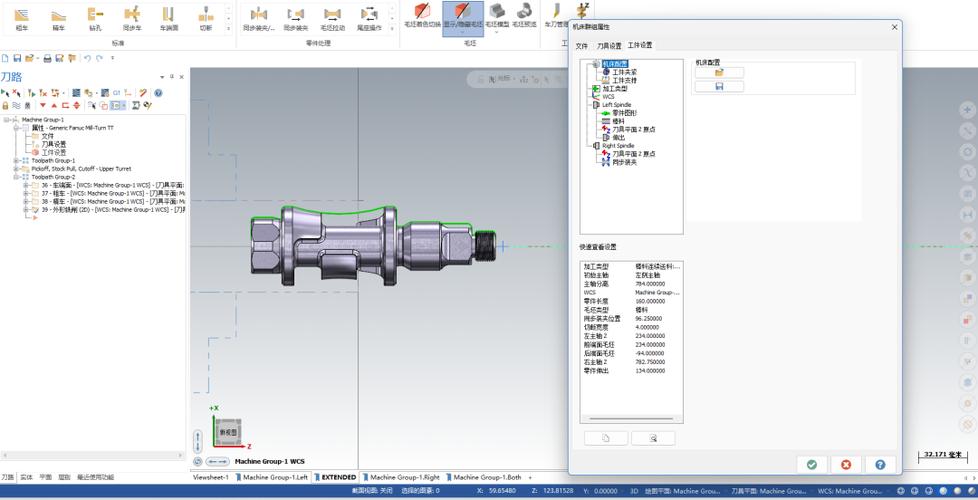Expand the 标准 toolpath gallery arrow

click(228, 28)
